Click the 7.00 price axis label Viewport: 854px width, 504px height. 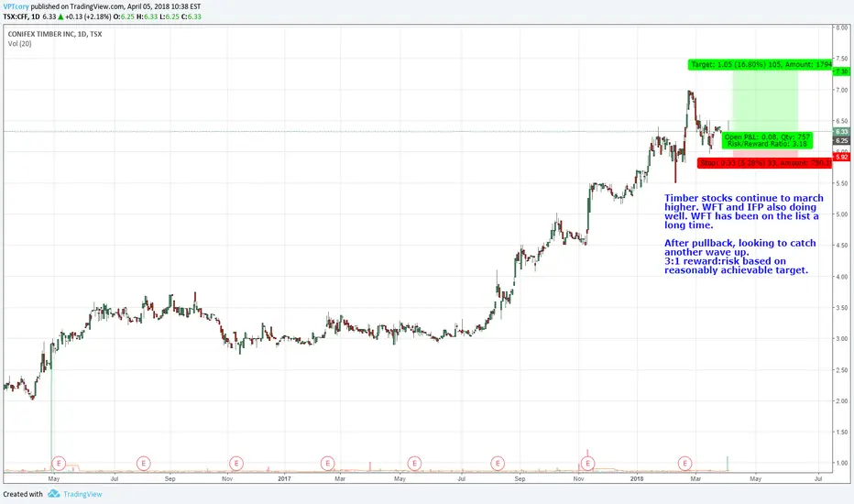point(842,90)
